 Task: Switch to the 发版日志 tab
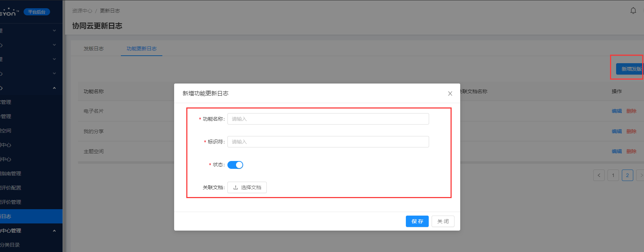pyautogui.click(x=93, y=49)
